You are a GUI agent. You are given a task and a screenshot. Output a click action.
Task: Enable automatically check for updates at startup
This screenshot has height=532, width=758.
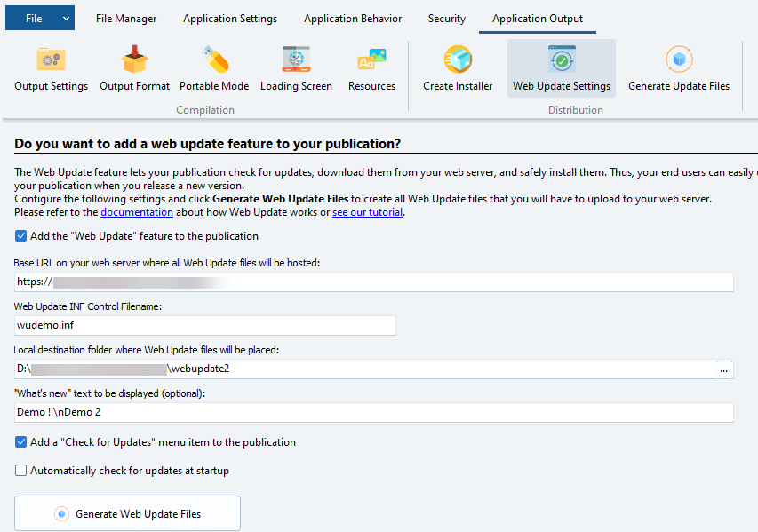[x=21, y=471]
